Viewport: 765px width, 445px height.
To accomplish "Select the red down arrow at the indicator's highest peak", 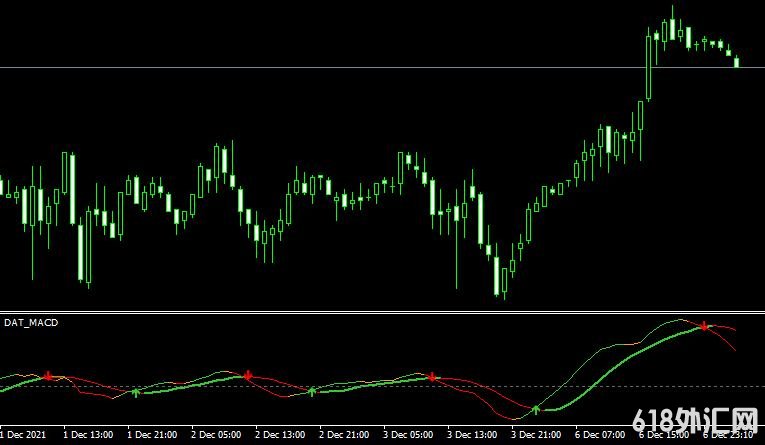I will [704, 326].
